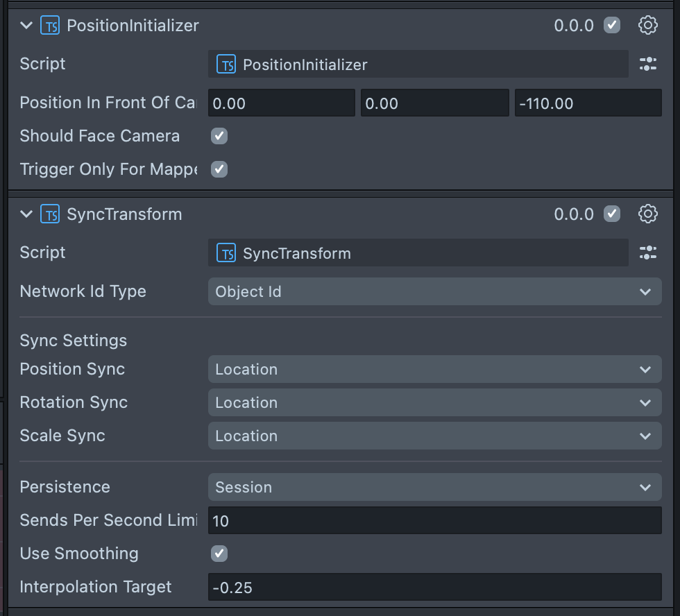
Task: Click PositionInitializer script options sliders icon
Action: pyautogui.click(x=647, y=65)
